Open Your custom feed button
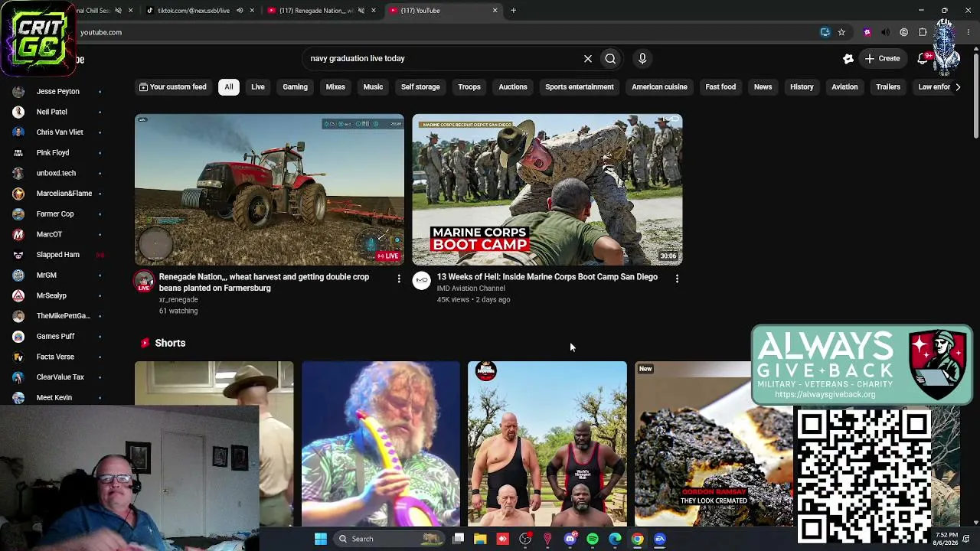This screenshot has height=551, width=980. (172, 87)
